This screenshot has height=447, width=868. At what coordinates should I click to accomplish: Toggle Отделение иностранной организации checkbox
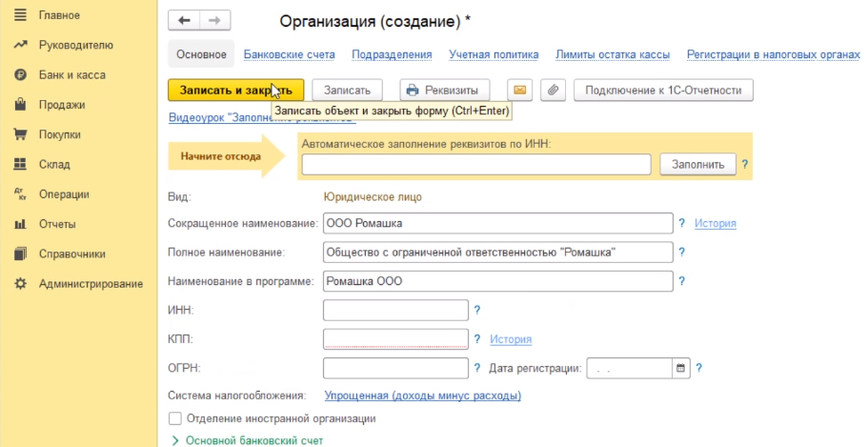pos(174,418)
